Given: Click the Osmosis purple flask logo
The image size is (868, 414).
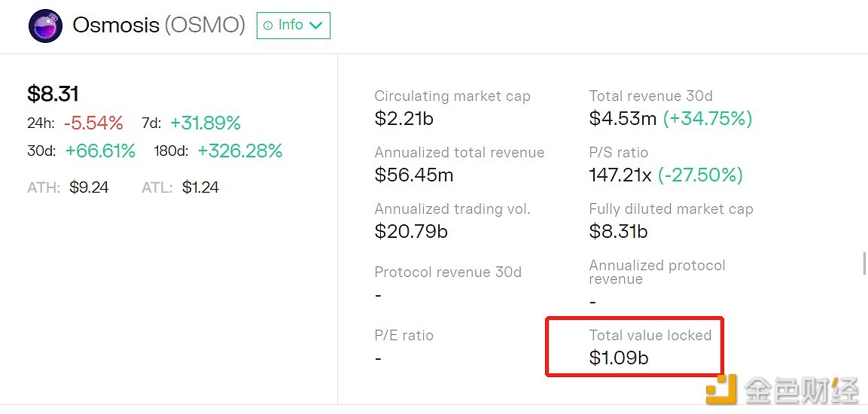Looking at the screenshot, I should pyautogui.click(x=45, y=26).
